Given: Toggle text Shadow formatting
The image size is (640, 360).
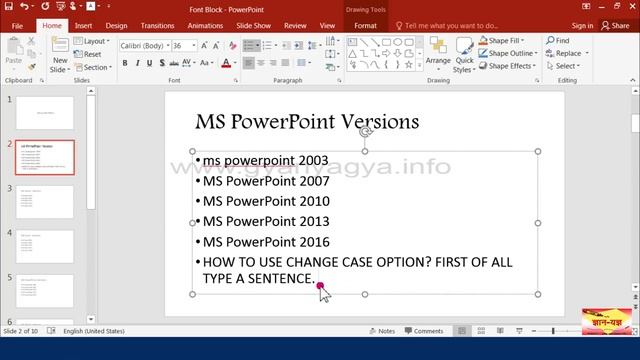Looking at the screenshot, I should [162, 63].
